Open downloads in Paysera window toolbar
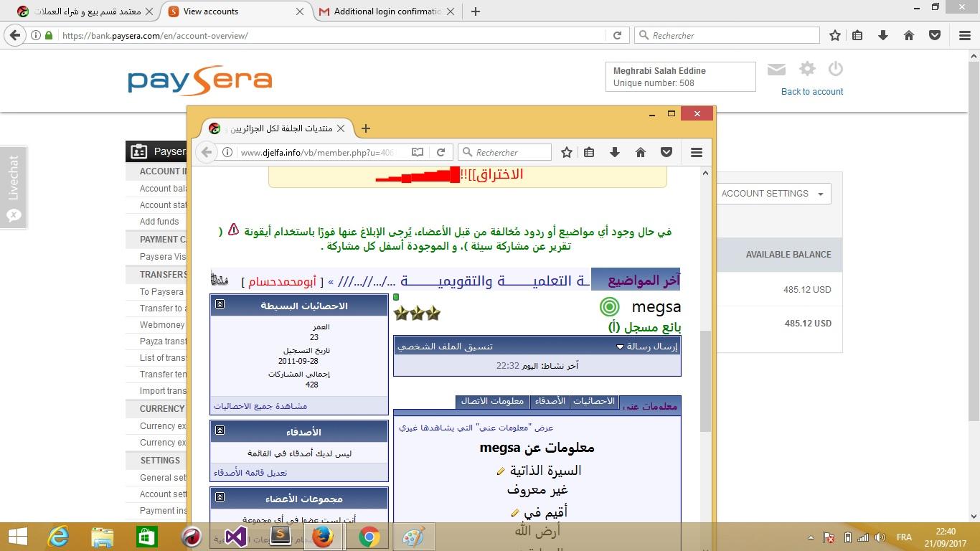The height and width of the screenshot is (551, 980). tap(883, 35)
